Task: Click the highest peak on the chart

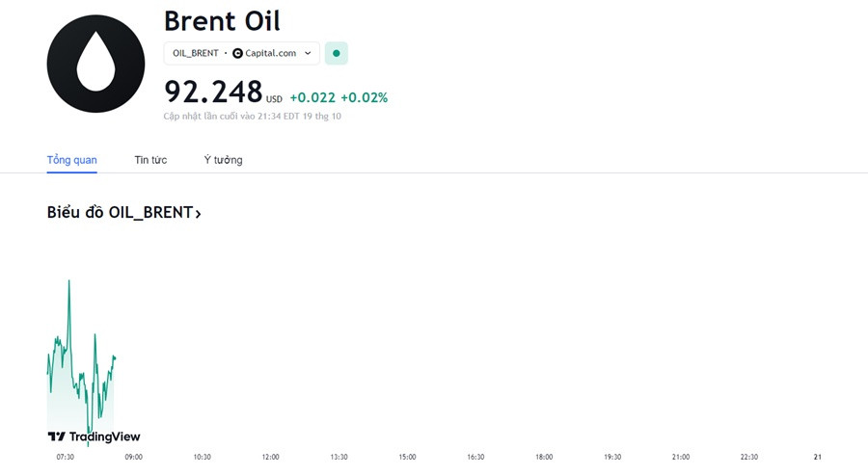Action: (69, 281)
